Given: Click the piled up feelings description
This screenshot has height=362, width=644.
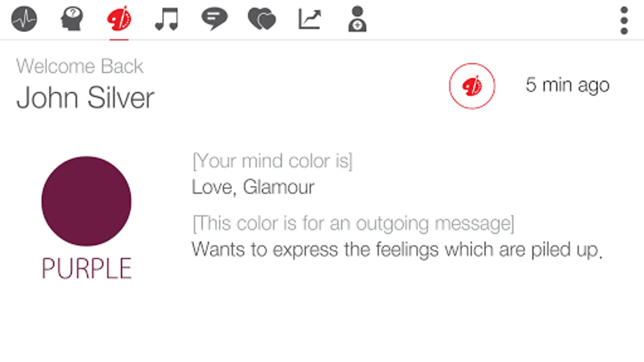Looking at the screenshot, I should point(397,250).
